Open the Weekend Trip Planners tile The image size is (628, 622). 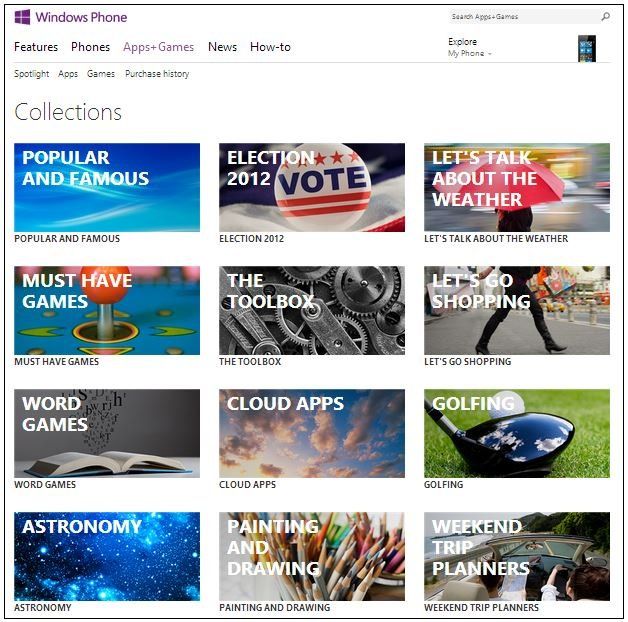(x=517, y=556)
